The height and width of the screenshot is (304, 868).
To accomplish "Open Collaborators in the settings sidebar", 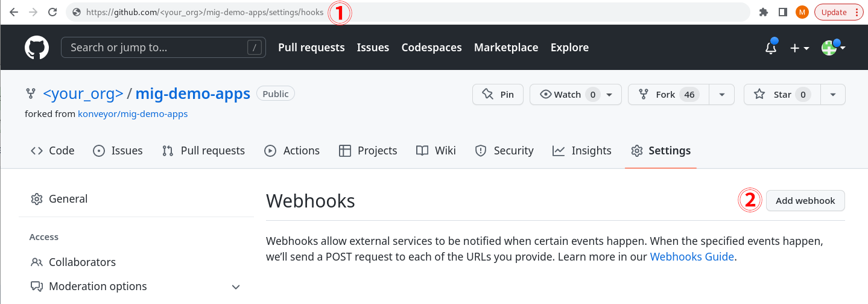I will [136, 262].
